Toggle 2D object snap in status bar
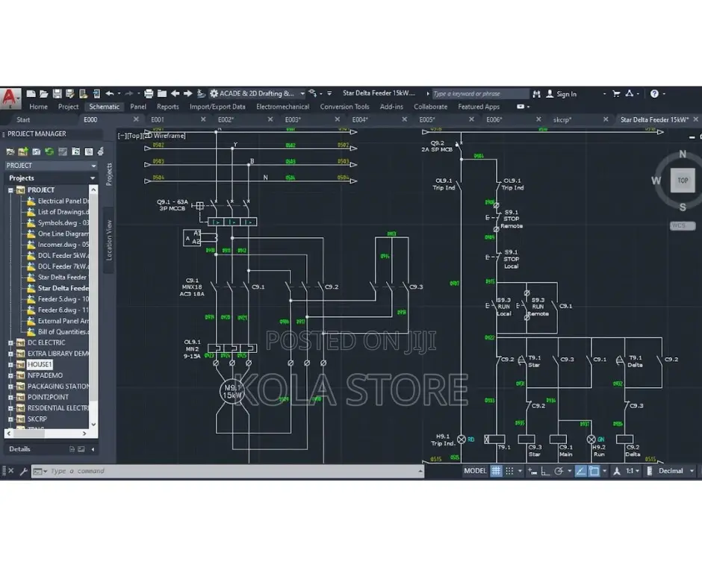The image size is (702, 588). (594, 471)
